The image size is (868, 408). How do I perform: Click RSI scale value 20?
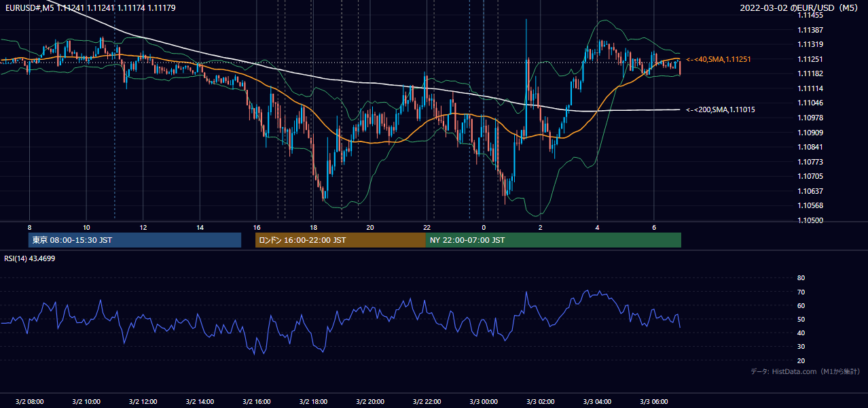click(x=801, y=360)
